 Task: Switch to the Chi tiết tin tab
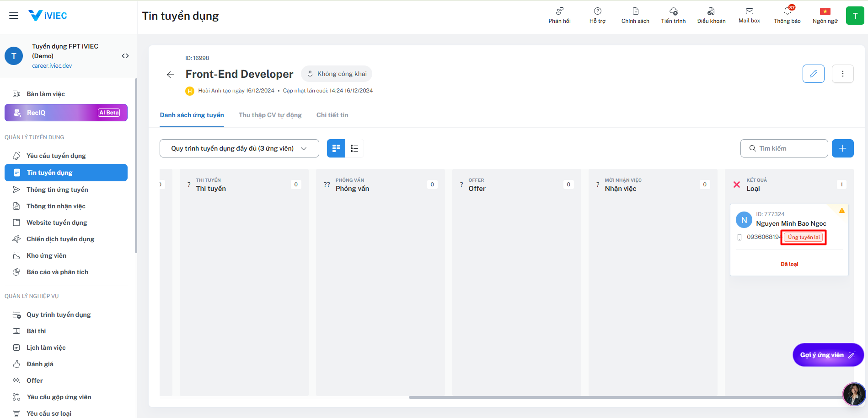[x=332, y=115]
